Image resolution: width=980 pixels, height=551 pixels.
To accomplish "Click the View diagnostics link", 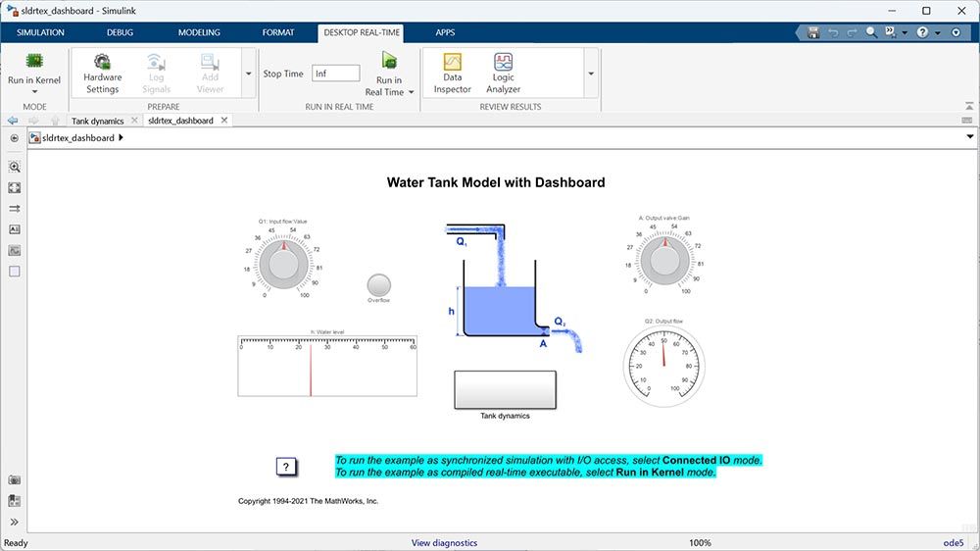I will point(444,542).
